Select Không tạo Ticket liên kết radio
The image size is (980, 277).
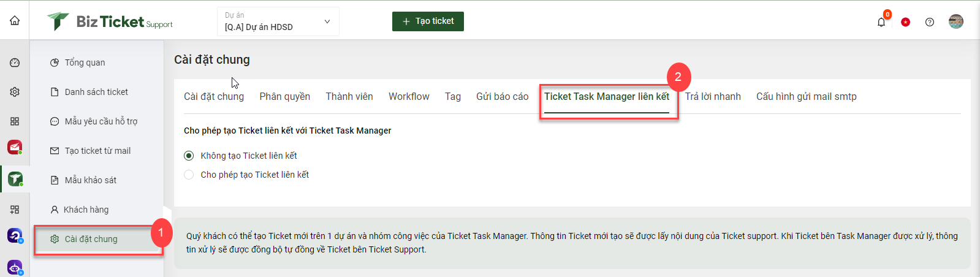(189, 156)
